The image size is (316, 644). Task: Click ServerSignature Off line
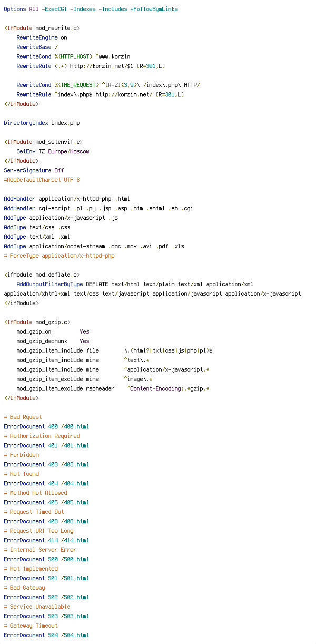[34, 170]
